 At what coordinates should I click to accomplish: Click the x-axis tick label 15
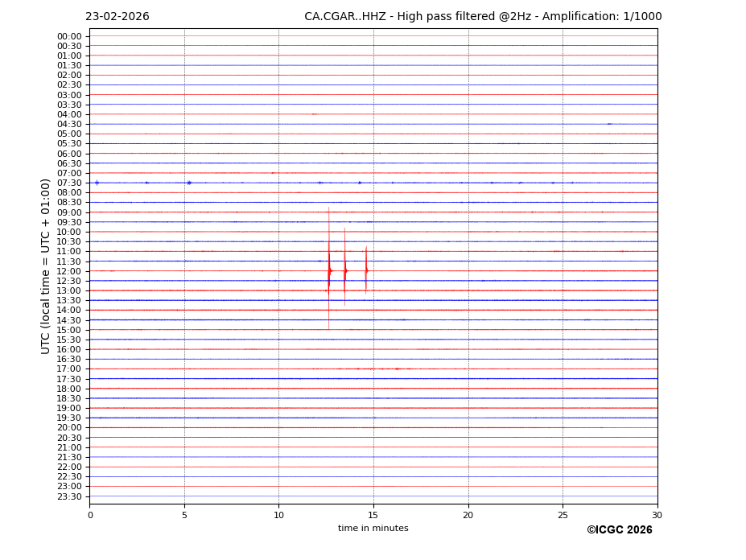coord(373,515)
